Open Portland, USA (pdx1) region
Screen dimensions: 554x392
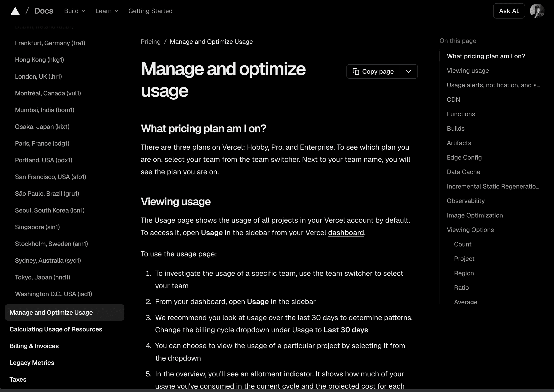pyautogui.click(x=43, y=160)
